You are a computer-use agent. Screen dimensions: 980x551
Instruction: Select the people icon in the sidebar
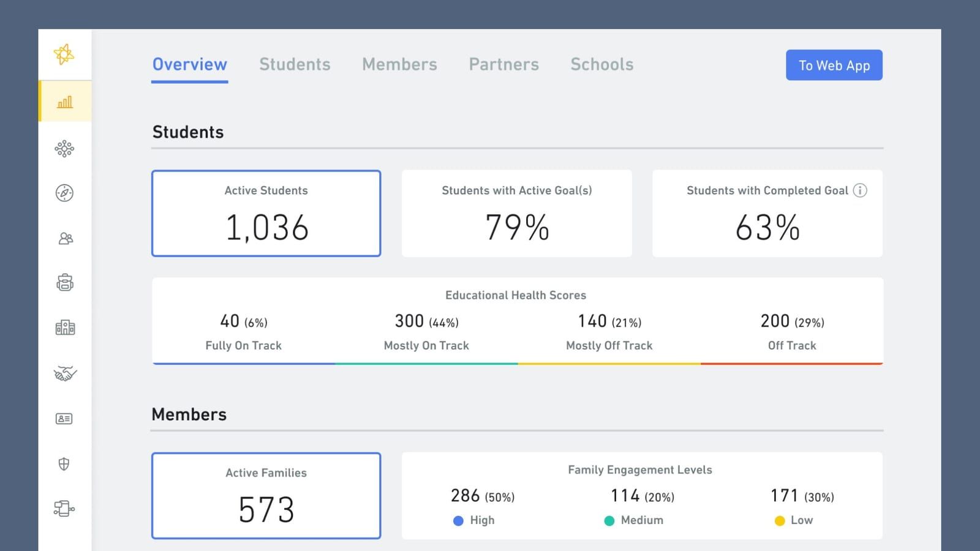[64, 239]
